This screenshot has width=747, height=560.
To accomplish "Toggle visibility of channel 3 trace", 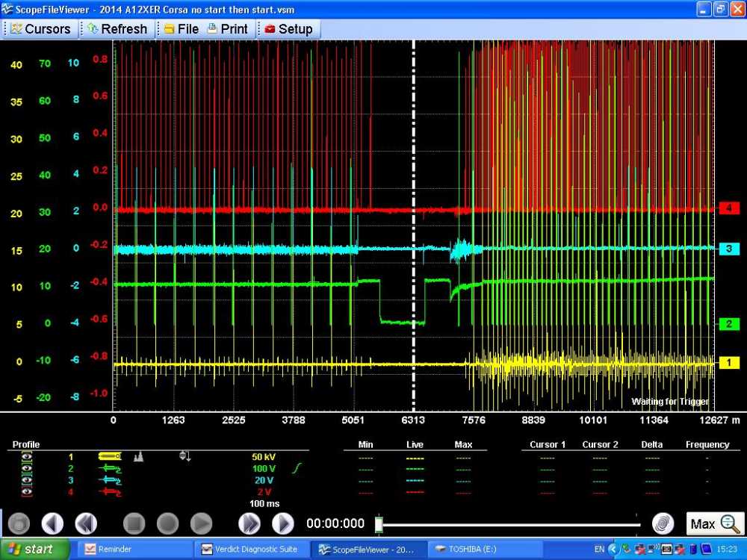I will click(27, 480).
